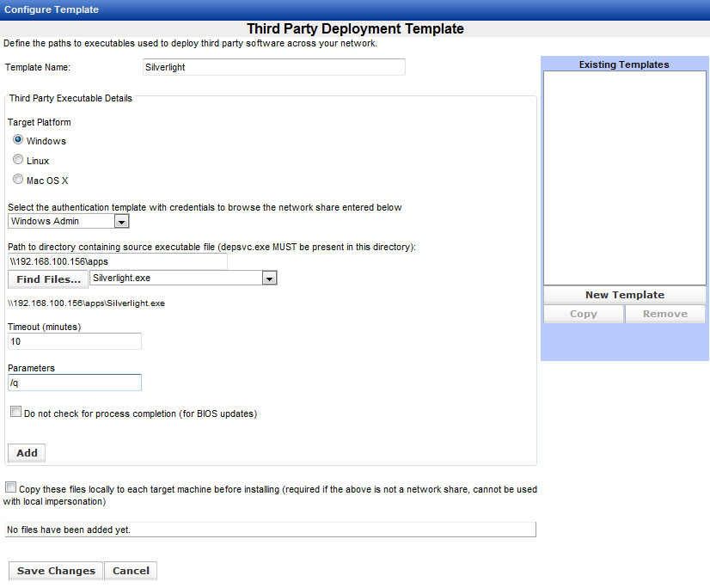Click the 'No files have been added yet' box
This screenshot has height=588, width=710.
click(x=270, y=530)
